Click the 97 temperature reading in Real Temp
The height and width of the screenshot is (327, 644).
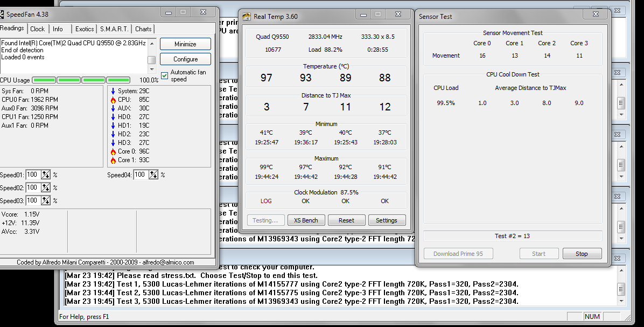(x=266, y=78)
